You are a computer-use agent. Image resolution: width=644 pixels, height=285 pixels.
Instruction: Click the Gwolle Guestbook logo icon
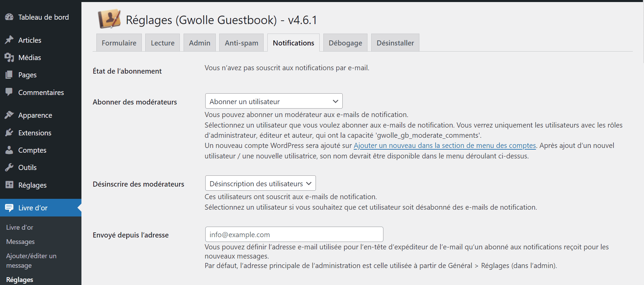click(x=109, y=19)
